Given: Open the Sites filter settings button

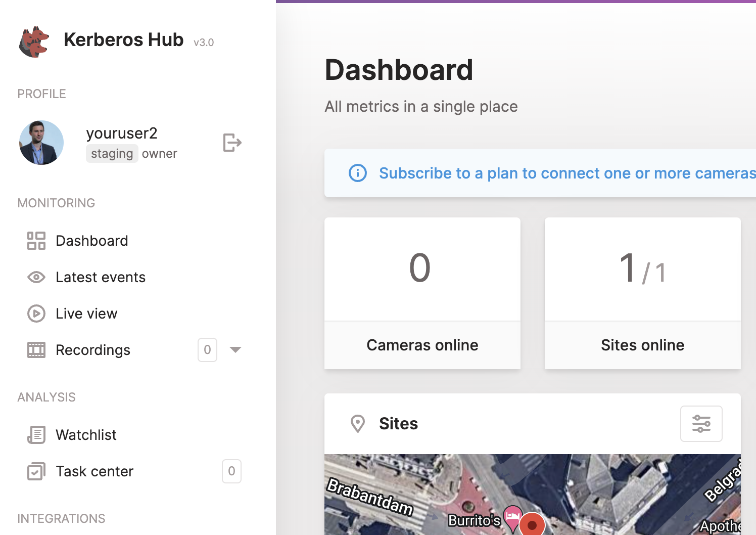Looking at the screenshot, I should click(701, 424).
